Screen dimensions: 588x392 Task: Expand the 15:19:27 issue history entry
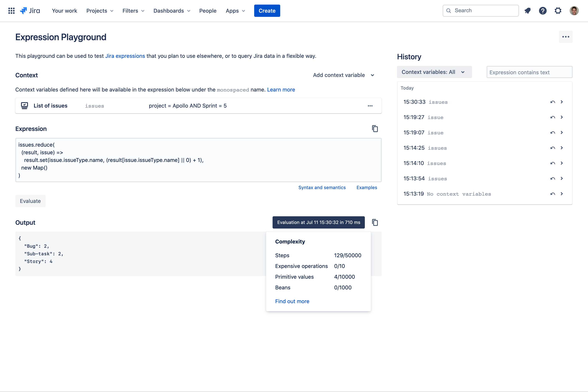click(x=562, y=117)
